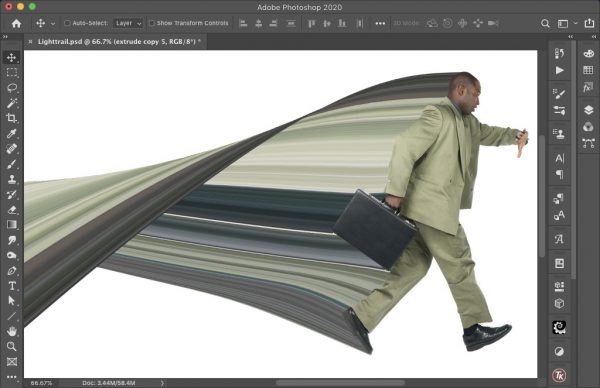Open the Move tool preset picker arrow
600x388 pixels.
[x=53, y=24]
